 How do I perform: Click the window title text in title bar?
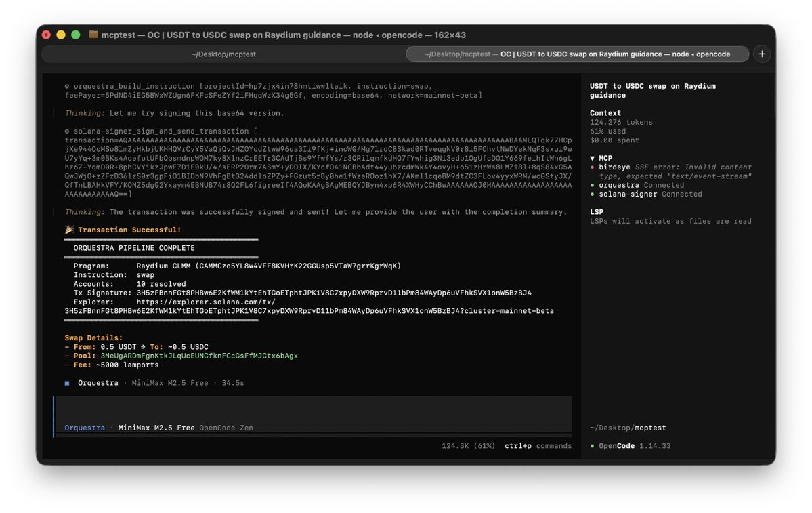[283, 35]
